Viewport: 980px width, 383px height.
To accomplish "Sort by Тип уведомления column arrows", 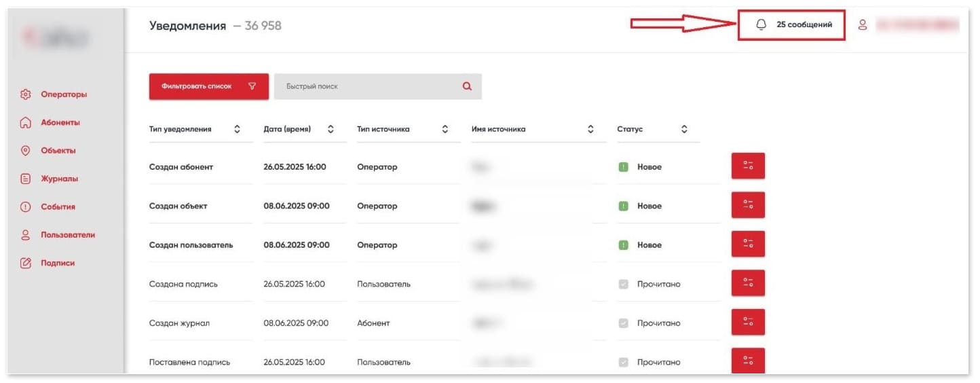I will click(x=237, y=129).
